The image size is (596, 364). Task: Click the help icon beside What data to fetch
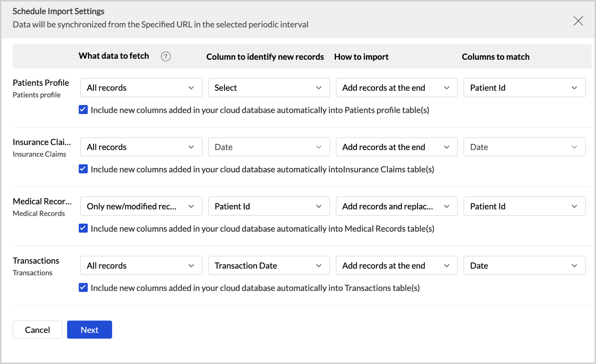[x=166, y=56]
